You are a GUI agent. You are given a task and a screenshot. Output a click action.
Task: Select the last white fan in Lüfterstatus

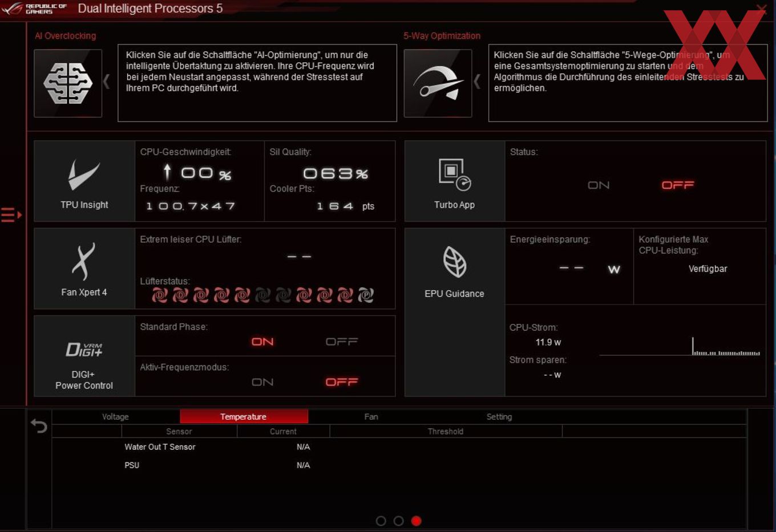[366, 295]
